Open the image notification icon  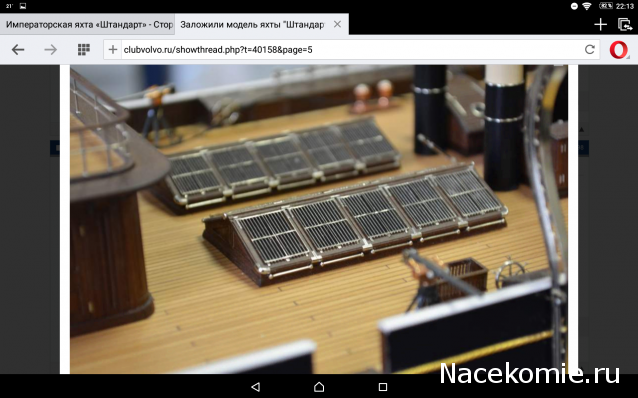point(23,6)
